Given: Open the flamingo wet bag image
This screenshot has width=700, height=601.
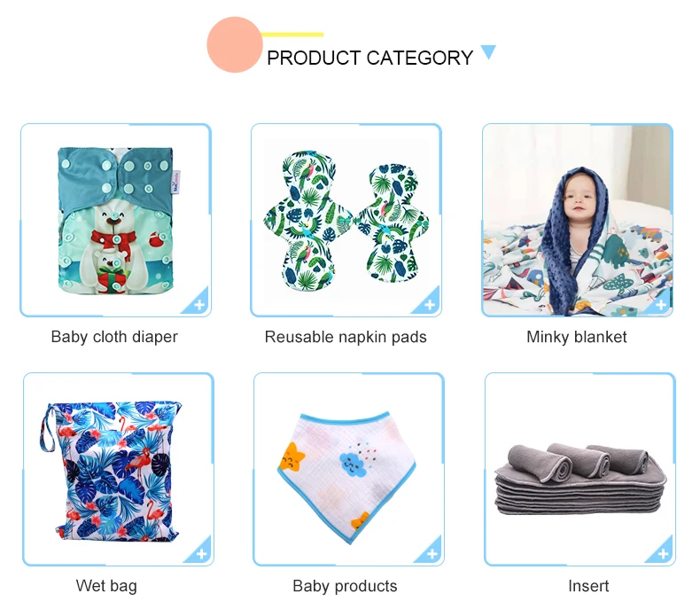Looking at the screenshot, I should (x=111, y=471).
